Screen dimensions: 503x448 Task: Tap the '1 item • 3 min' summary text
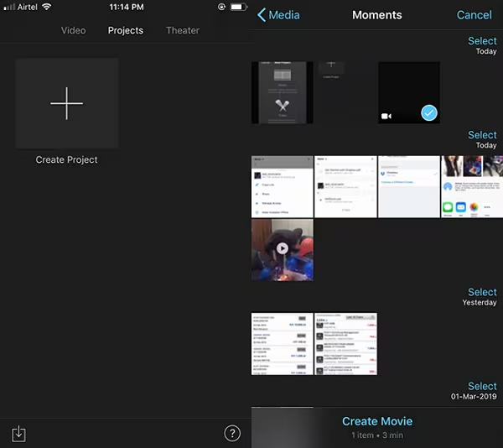click(377, 435)
